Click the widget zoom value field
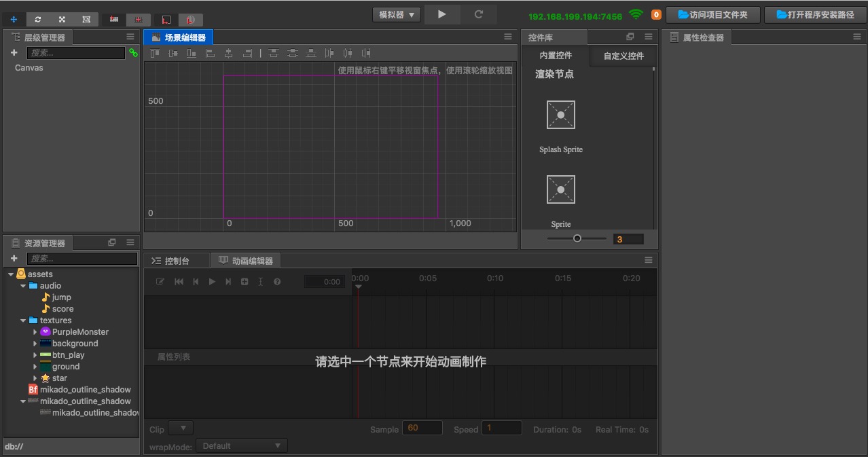 [628, 239]
